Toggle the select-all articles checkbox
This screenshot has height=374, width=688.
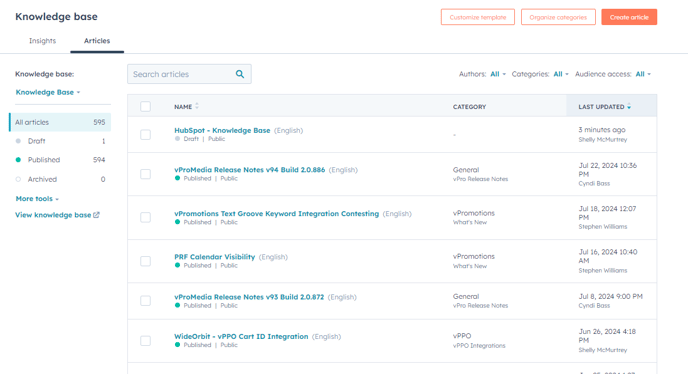pos(145,106)
